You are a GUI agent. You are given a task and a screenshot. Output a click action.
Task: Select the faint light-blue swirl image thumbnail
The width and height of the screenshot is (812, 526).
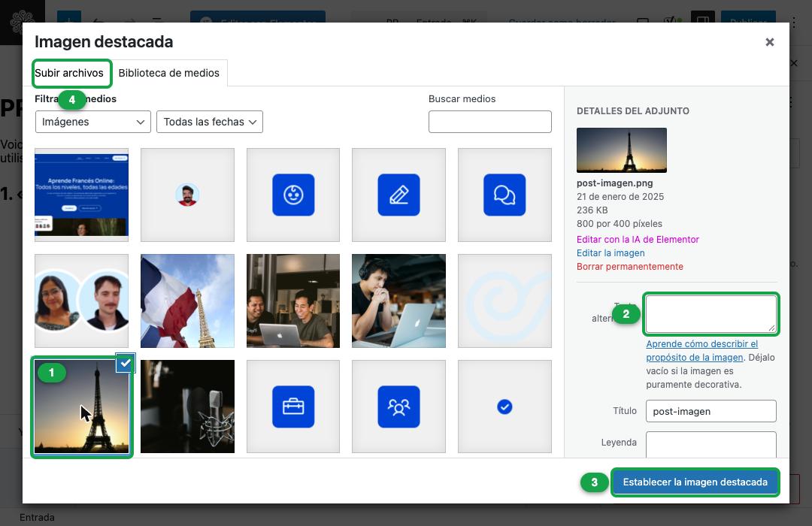pyautogui.click(x=505, y=301)
